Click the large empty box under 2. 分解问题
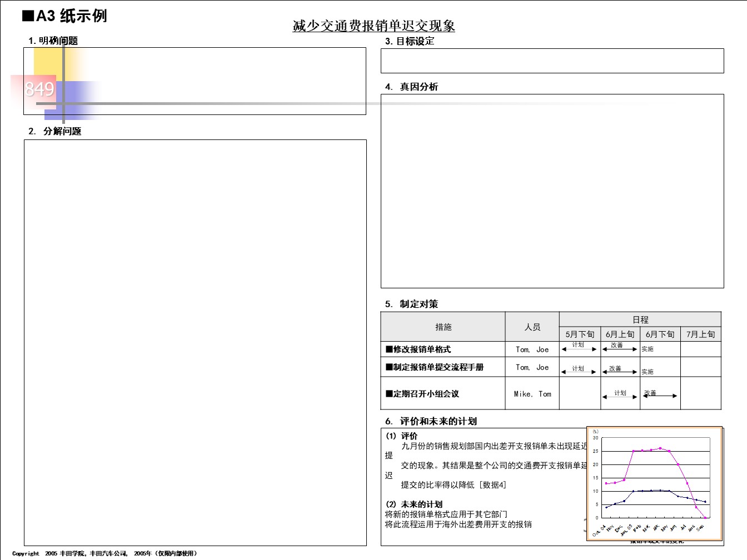This screenshot has width=747, height=560. coord(195,343)
